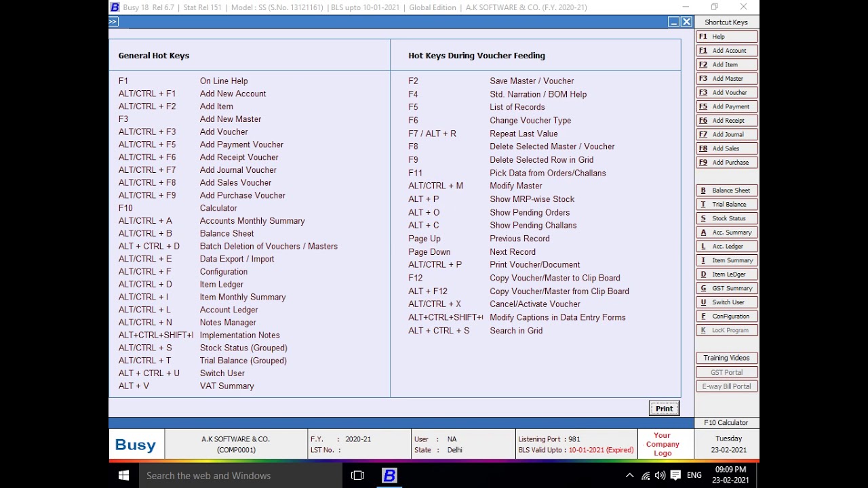The width and height of the screenshot is (868, 488).
Task: Open Item Summary shortcut
Action: click(726, 260)
